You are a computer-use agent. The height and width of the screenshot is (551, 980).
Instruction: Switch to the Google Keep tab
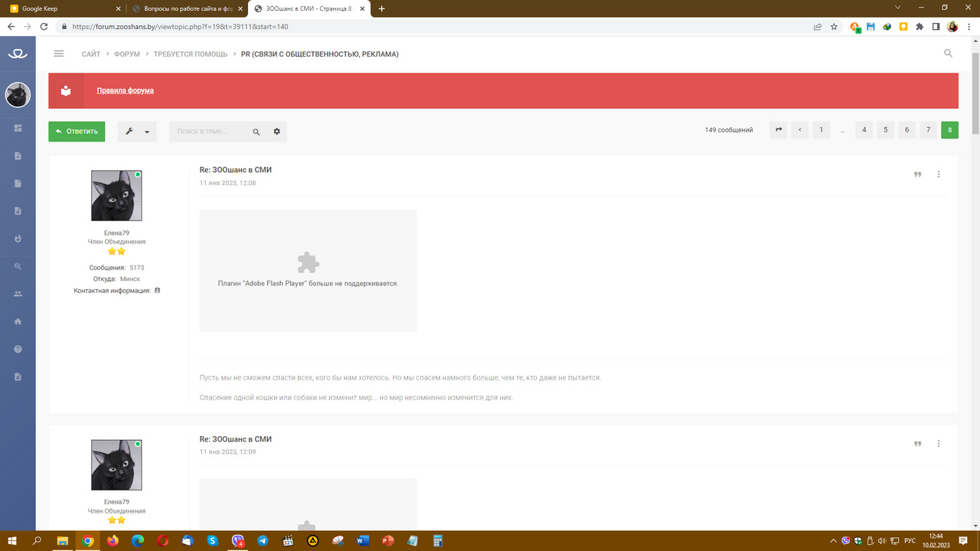[x=61, y=8]
